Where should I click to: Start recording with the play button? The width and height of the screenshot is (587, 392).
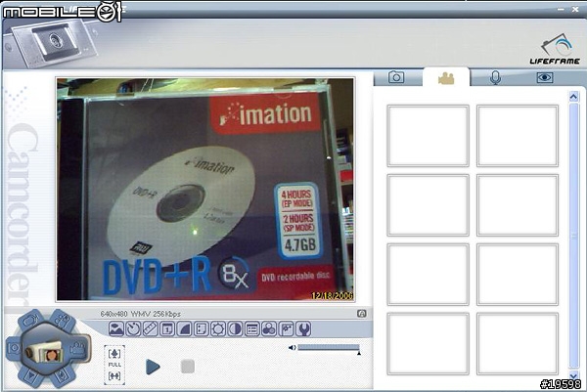153,367
